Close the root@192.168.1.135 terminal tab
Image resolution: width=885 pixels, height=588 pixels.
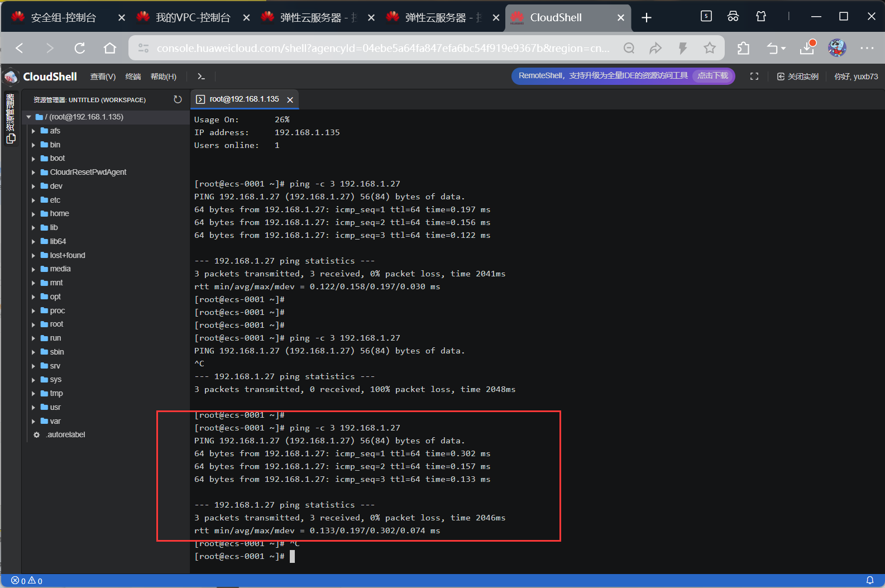pyautogui.click(x=290, y=99)
